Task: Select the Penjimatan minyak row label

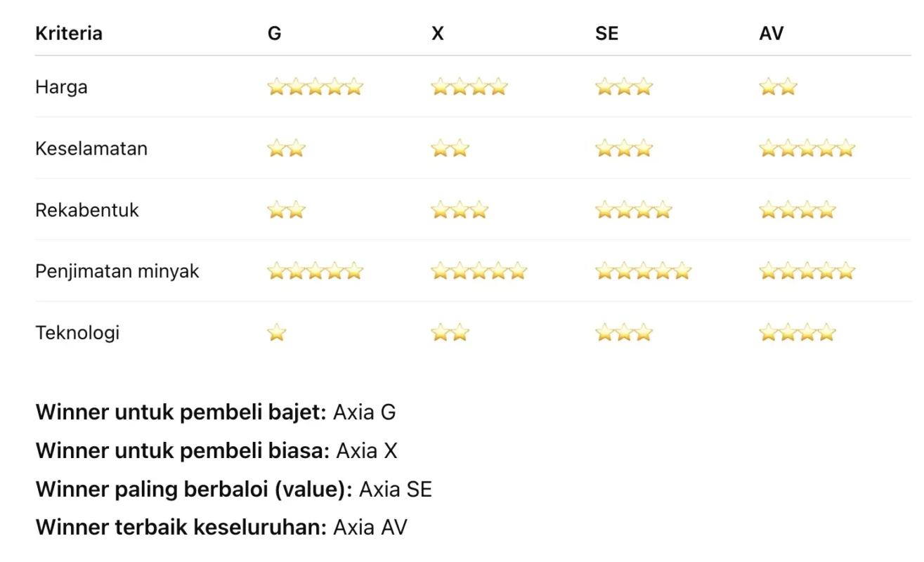Action: 117,271
